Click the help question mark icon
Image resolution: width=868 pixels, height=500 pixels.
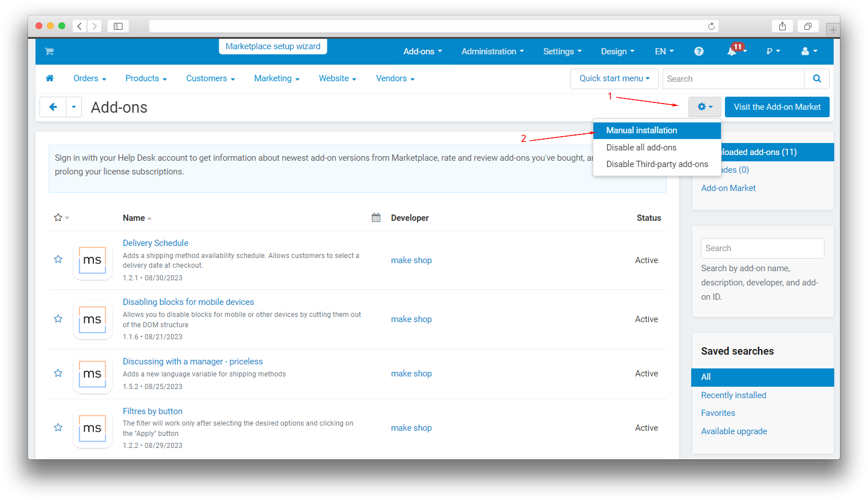click(x=699, y=51)
